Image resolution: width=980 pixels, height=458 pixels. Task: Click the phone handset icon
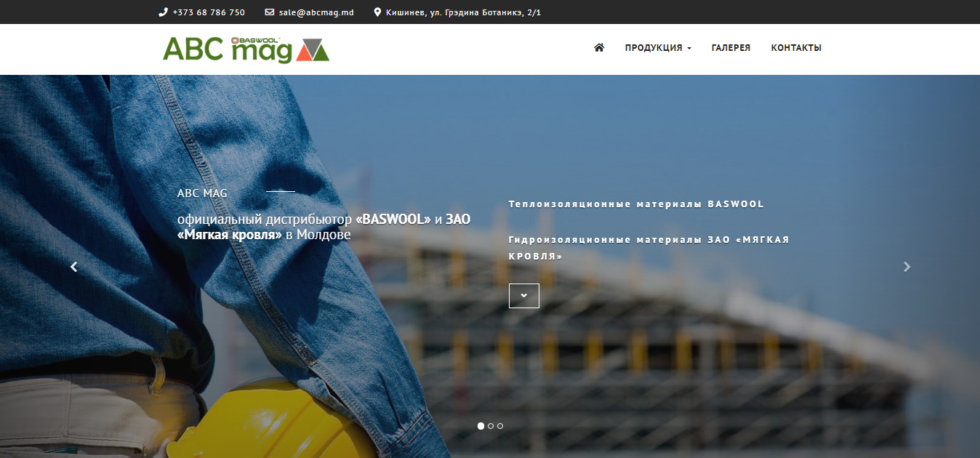click(x=163, y=12)
